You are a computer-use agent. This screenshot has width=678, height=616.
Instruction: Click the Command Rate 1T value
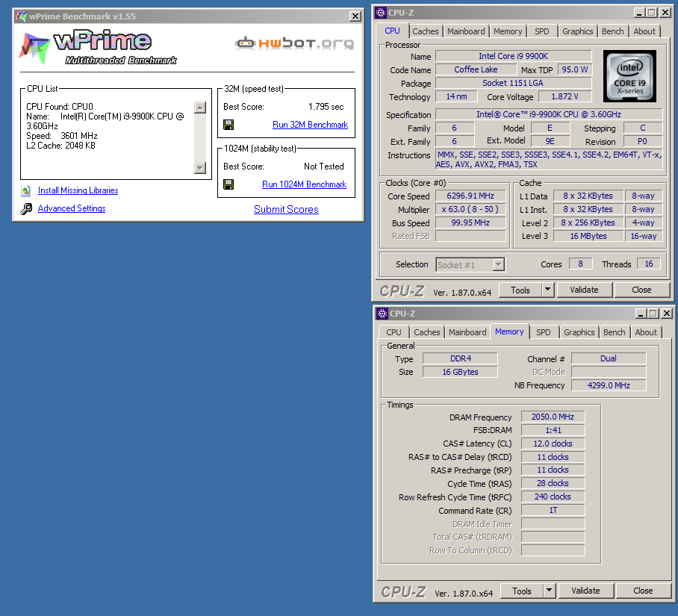point(553,510)
